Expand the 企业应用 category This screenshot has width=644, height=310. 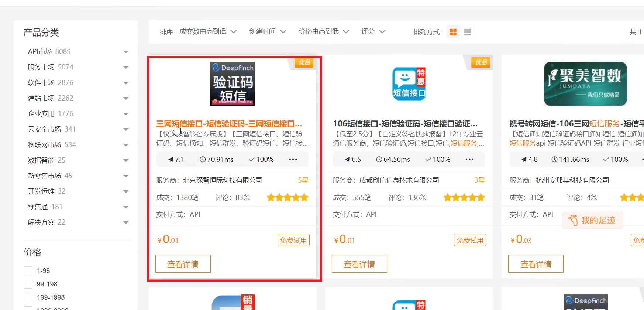pos(126,114)
